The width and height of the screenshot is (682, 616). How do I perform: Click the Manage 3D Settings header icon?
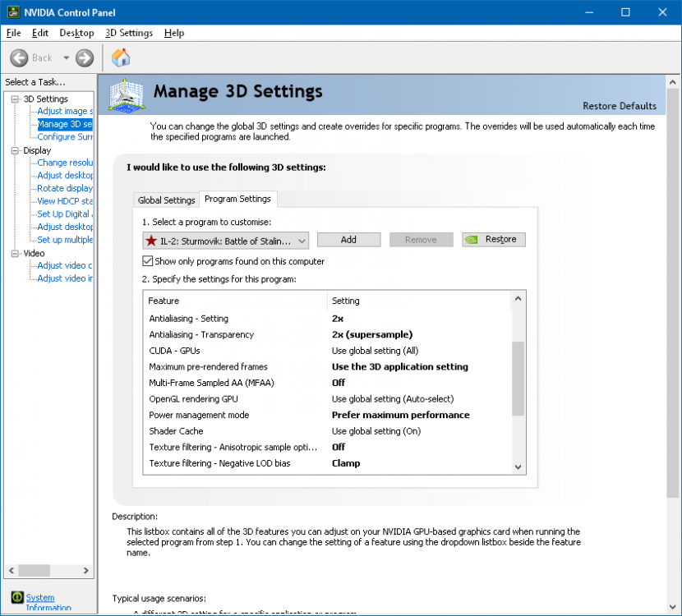tap(127, 94)
